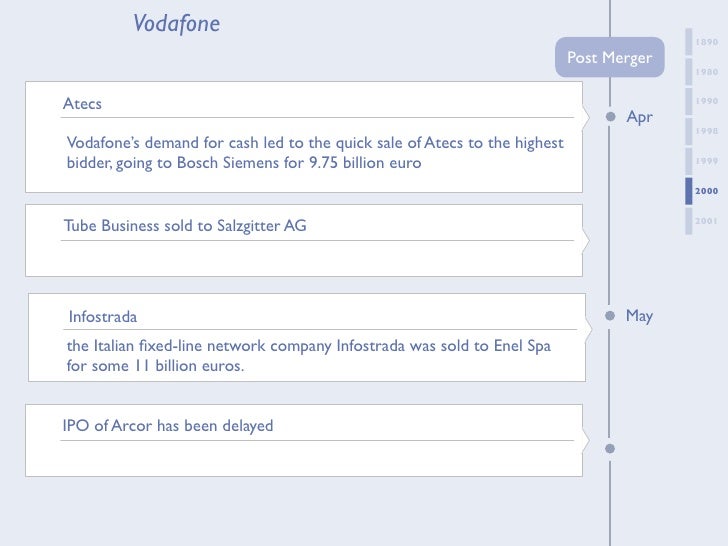Select the 1980 year in timeline index
This screenshot has height=546, width=728.
[x=707, y=72]
